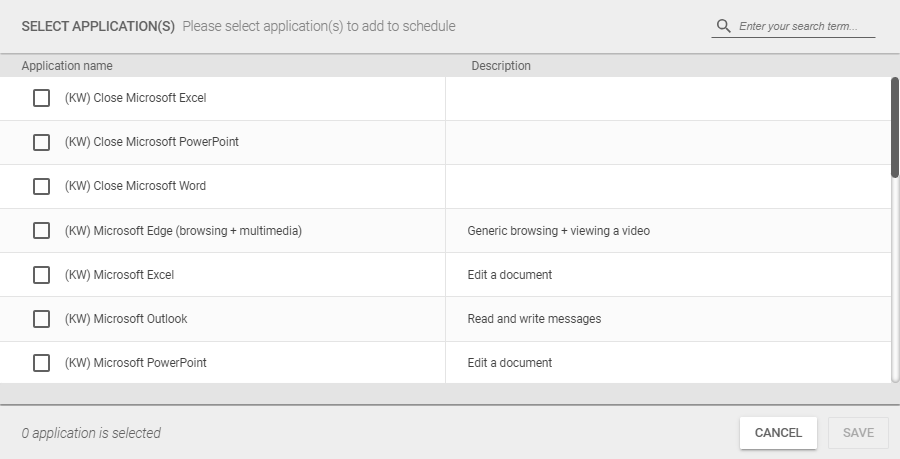Select the (KW) Close Microsoft Word checkbox

(41, 186)
